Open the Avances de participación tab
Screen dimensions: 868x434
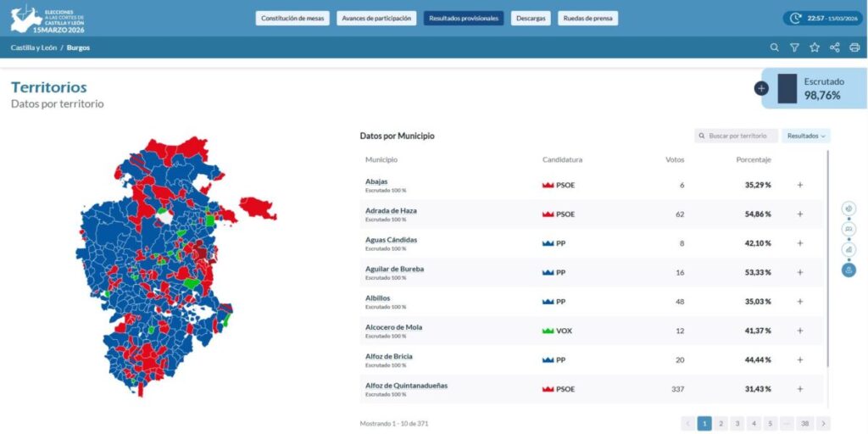[376, 18]
